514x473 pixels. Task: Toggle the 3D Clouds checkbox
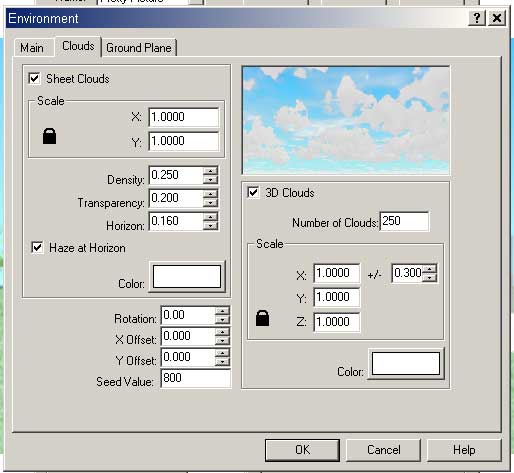coord(253,192)
